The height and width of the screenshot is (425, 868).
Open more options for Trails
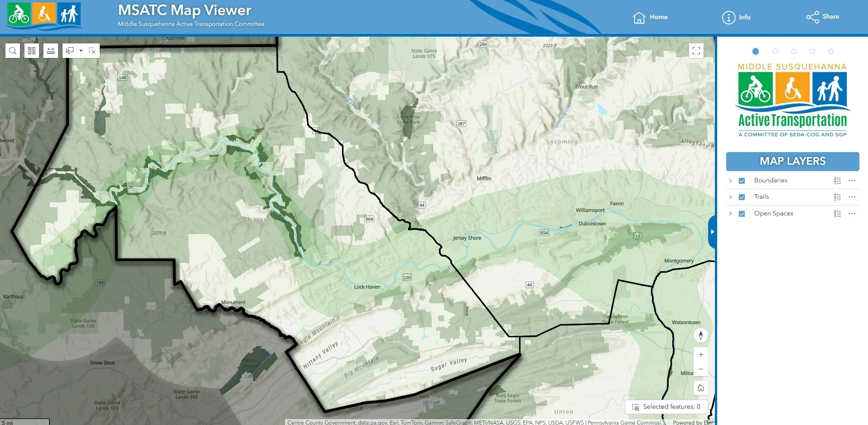pyautogui.click(x=852, y=197)
